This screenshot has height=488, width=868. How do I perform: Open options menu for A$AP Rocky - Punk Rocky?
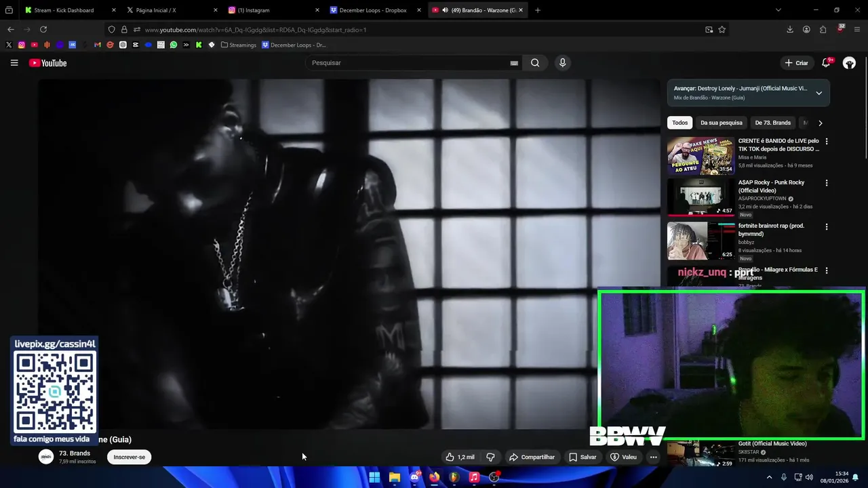[x=826, y=183]
